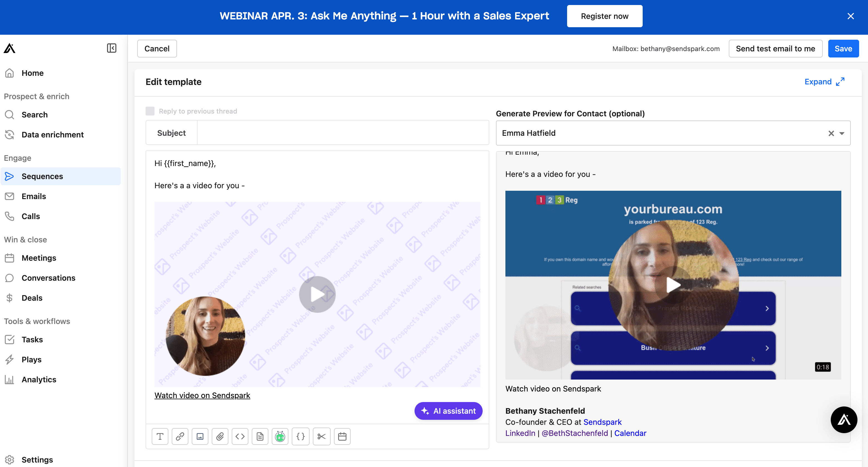Screen dimensions: 868x467
Task: Open the LinkedIn link in the signature
Action: (520, 433)
